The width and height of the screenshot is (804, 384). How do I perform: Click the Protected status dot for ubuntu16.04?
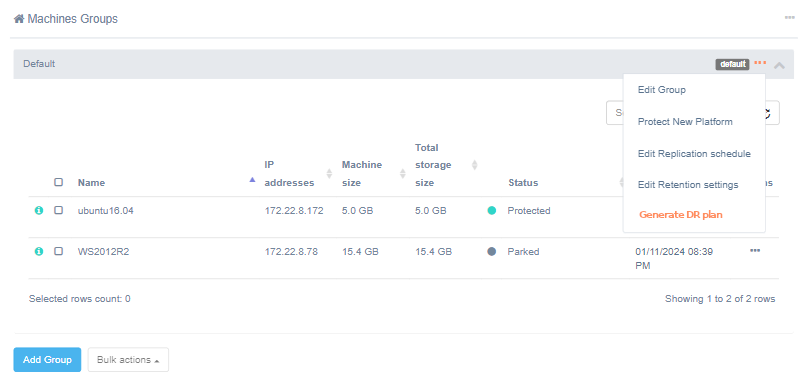coord(492,210)
